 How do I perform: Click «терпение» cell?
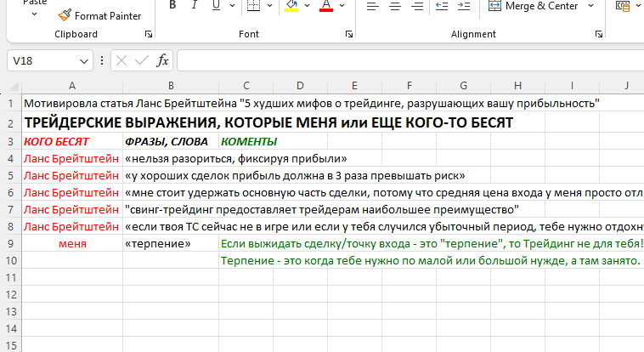click(171, 243)
